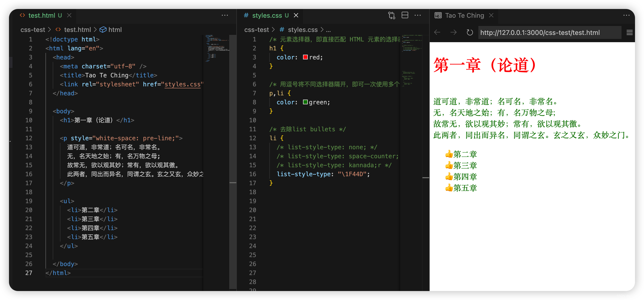Screen dimensions: 644x300
Task: Close the styles.css tab
Action: tap(296, 15)
